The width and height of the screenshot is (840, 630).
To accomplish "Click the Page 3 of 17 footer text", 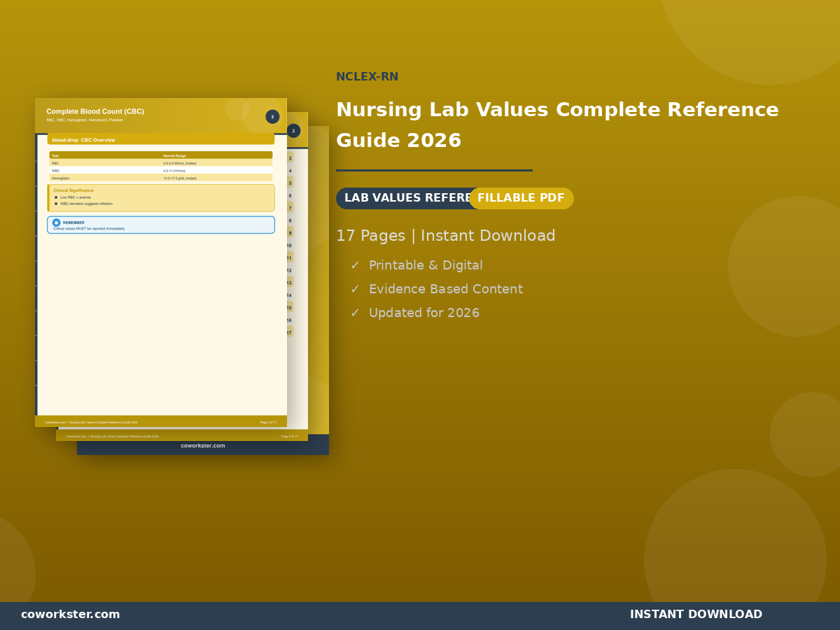I will point(268,422).
